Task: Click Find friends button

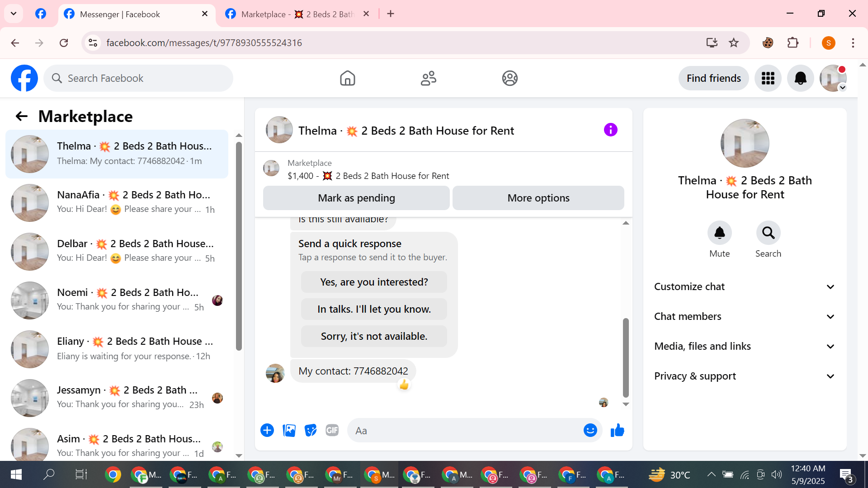Action: (713, 78)
